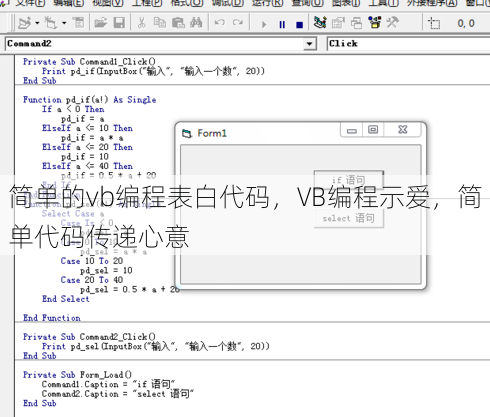
Task: Save the project with the floppy icon
Action: [x=119, y=23]
